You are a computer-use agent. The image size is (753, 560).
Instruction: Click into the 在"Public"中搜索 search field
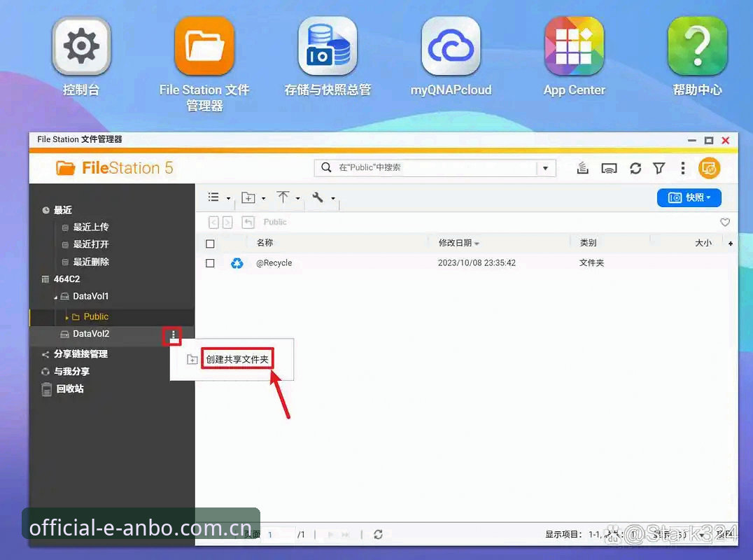point(435,167)
